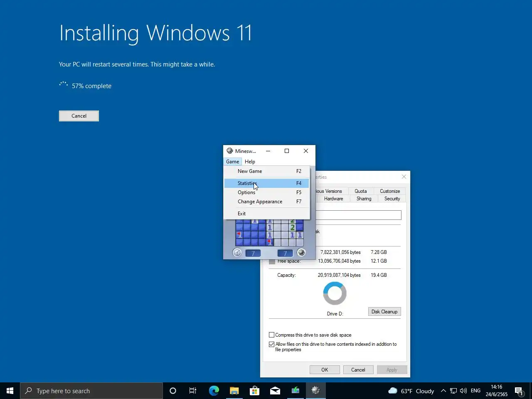Open Microsoft Store from taskbar

[254, 391]
